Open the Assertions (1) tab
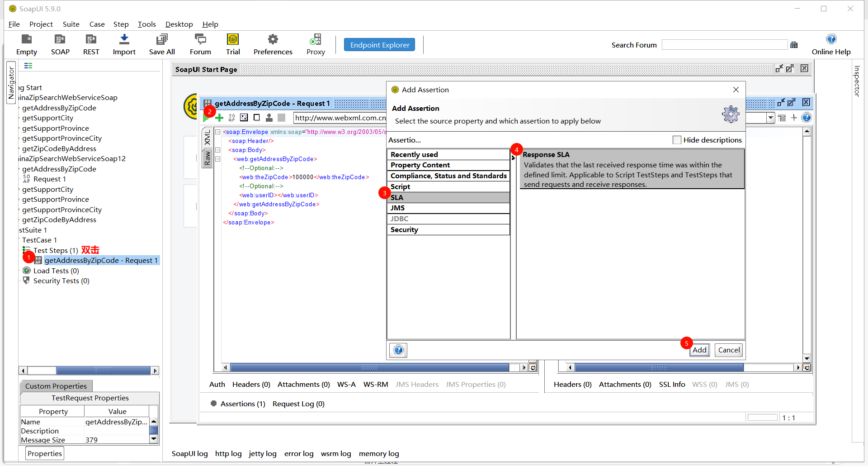 pos(242,404)
